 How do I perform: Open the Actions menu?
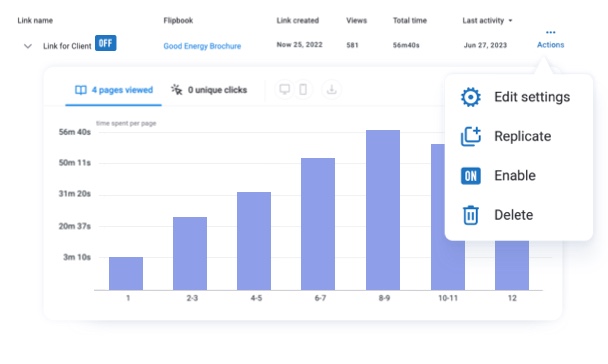550,45
